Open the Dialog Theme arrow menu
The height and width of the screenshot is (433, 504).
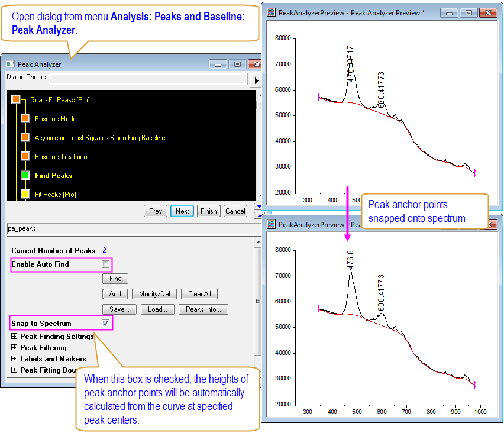[x=256, y=80]
